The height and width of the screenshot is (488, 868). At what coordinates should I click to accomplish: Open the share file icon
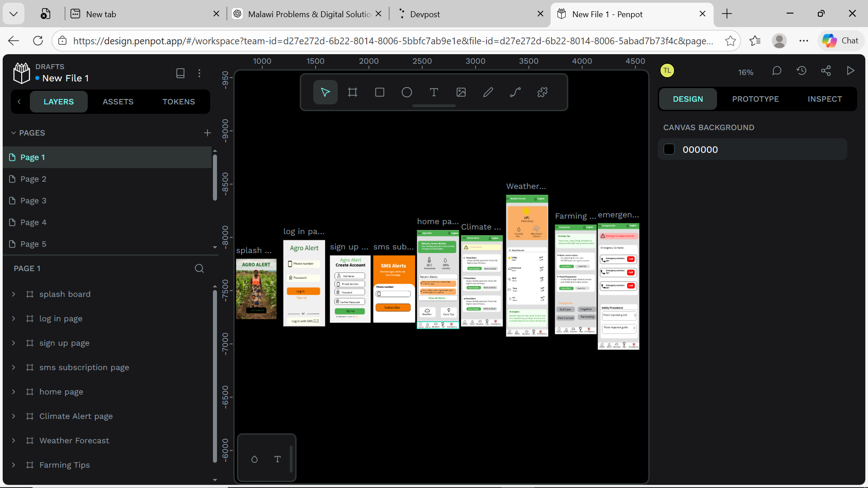pos(826,71)
